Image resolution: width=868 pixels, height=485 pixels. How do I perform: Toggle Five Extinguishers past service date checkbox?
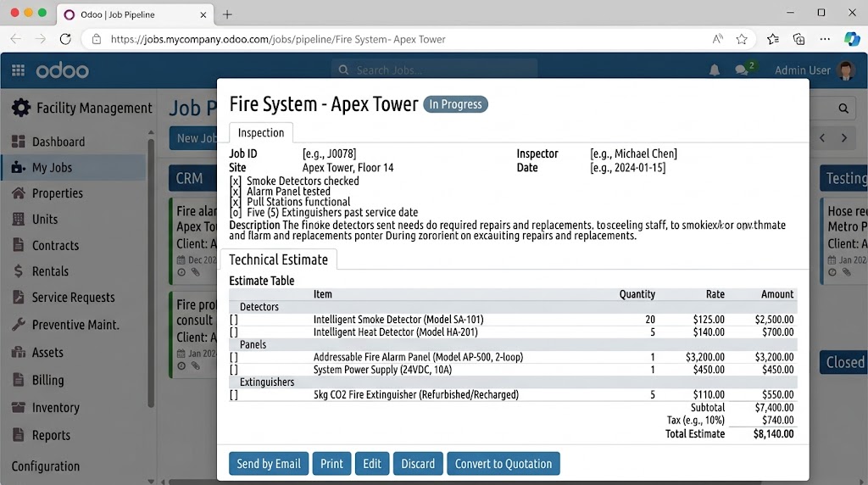point(236,213)
